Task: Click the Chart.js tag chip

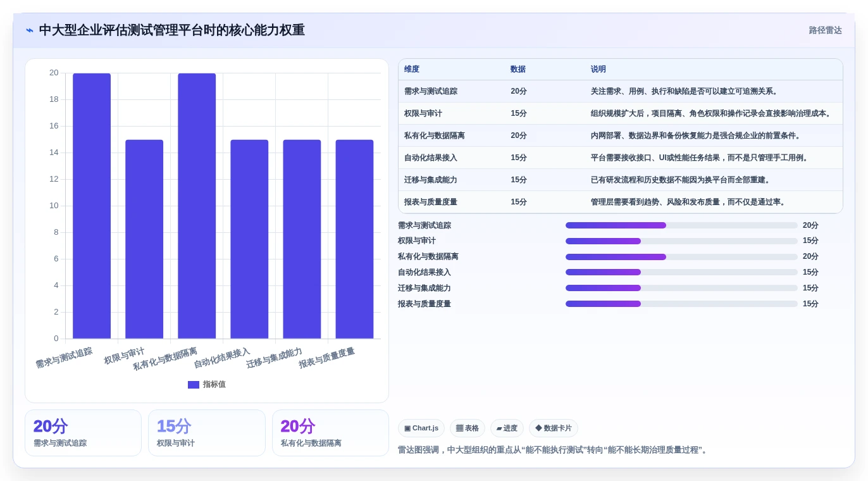Action: tap(421, 428)
